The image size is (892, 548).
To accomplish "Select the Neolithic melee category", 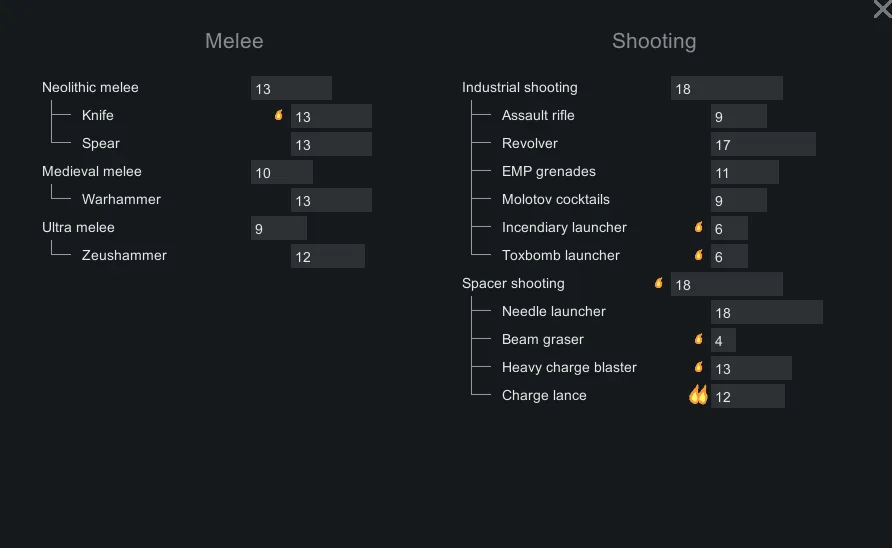I will [x=90, y=87].
